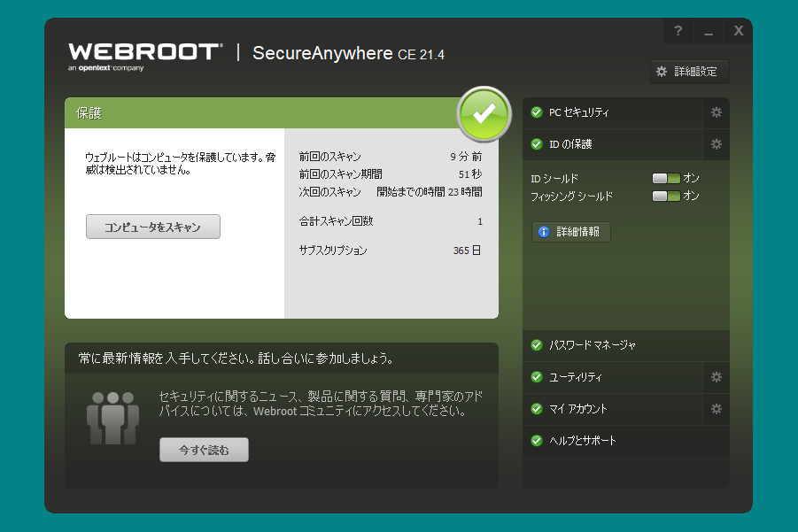This screenshot has width=798, height=532.
Task: Open マイ アカウント settings gear
Action: (716, 409)
